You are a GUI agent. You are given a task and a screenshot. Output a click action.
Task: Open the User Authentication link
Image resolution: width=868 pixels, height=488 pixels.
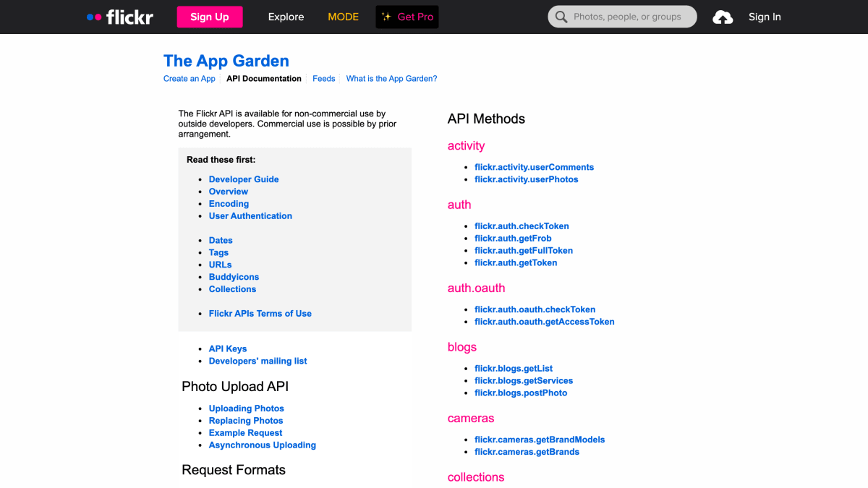250,216
